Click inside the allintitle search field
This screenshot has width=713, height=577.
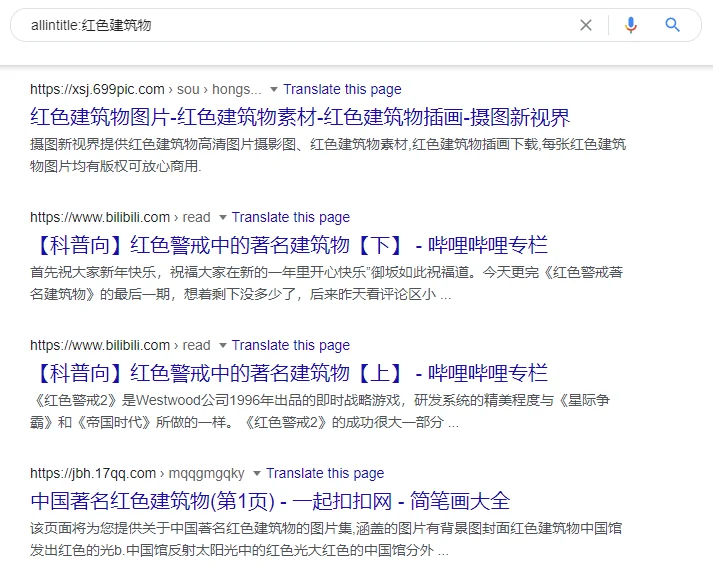[300, 25]
